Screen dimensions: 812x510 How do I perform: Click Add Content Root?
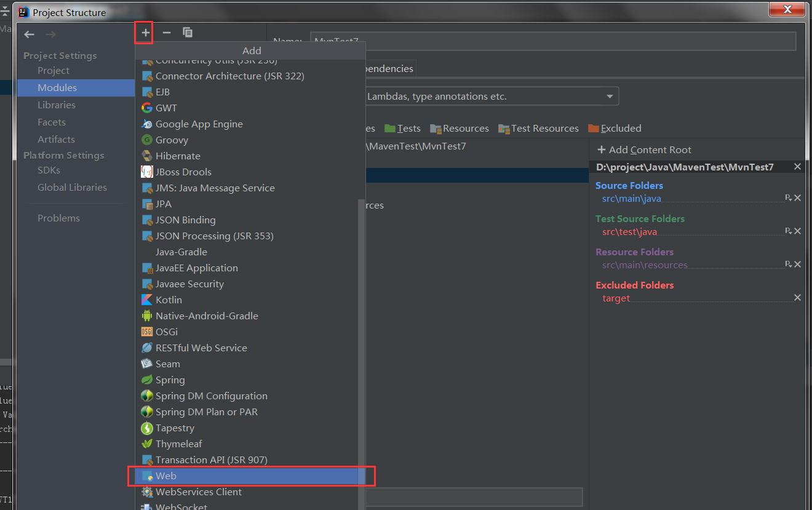644,150
